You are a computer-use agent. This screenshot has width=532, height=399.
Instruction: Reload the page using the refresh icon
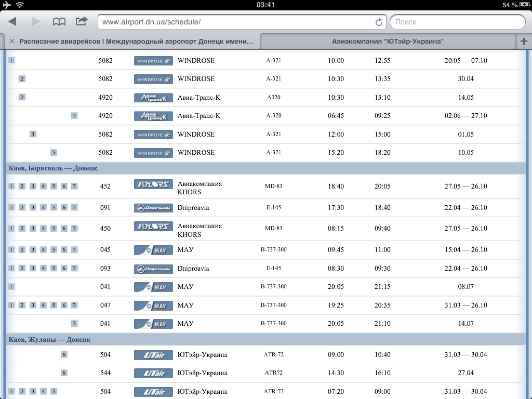379,22
